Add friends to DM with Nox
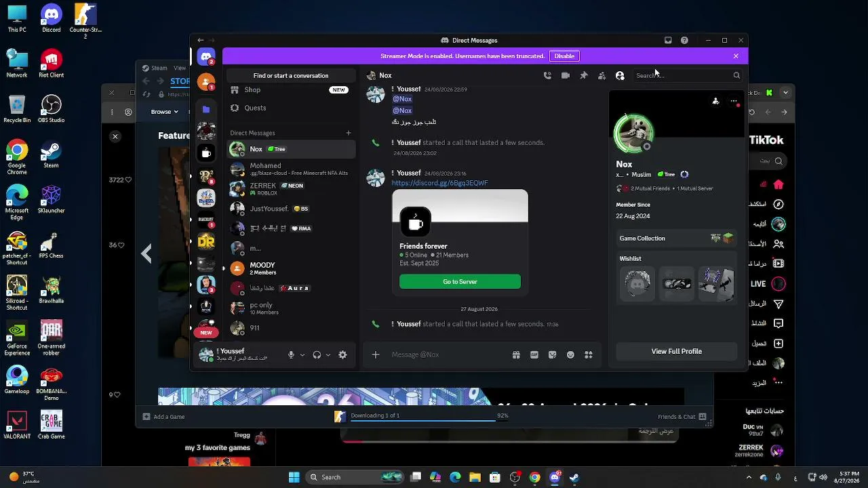Image resolution: width=868 pixels, height=488 pixels. coord(601,75)
